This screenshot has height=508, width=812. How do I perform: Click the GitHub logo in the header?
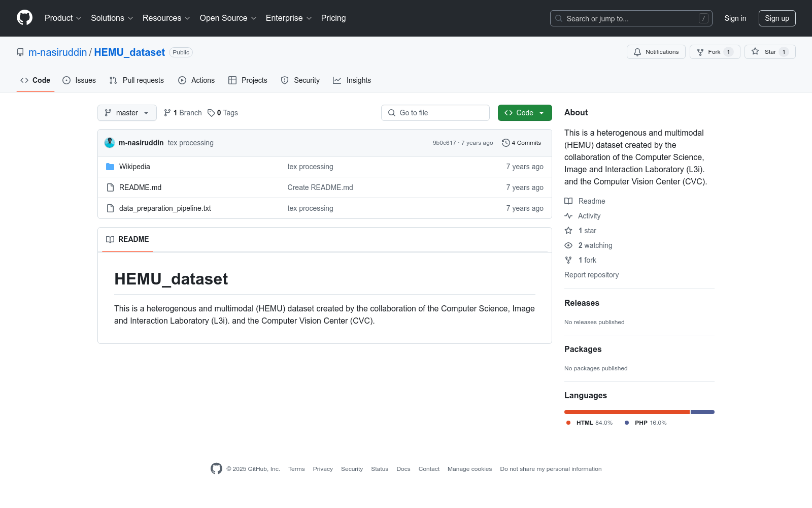[x=24, y=18]
